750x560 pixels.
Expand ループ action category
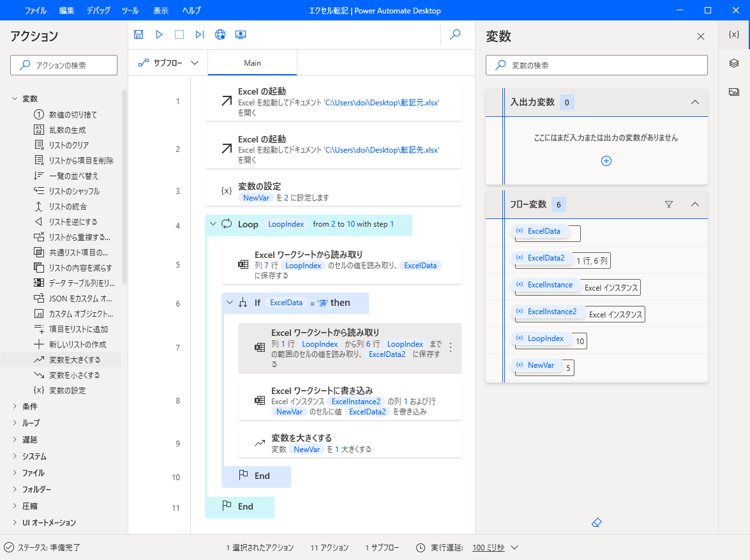(x=14, y=423)
